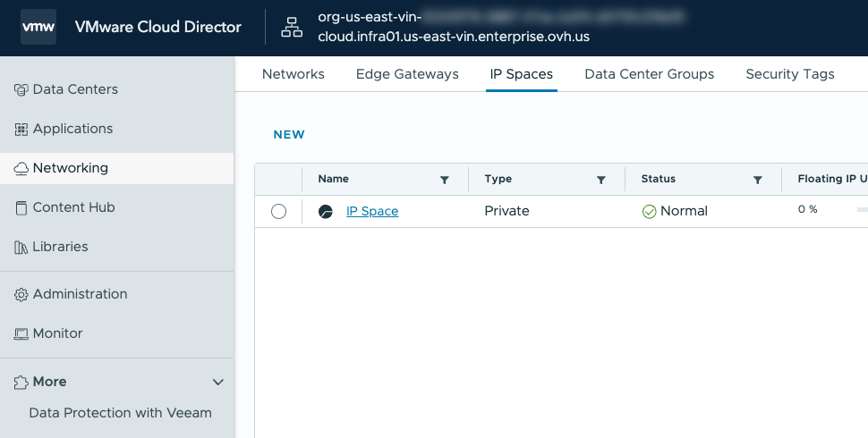Click the Normal status text
Viewport: 868px width, 438px height.
pyautogui.click(x=684, y=211)
